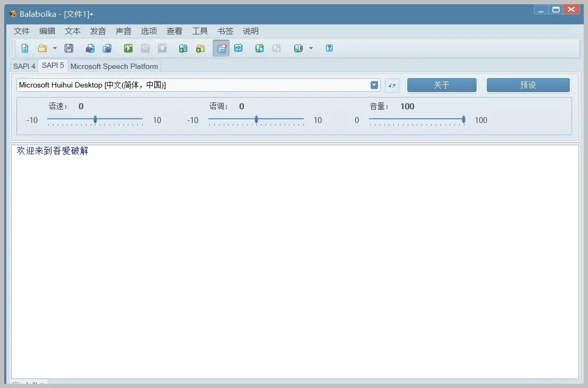Open the bookmarks manager icon

point(298,48)
